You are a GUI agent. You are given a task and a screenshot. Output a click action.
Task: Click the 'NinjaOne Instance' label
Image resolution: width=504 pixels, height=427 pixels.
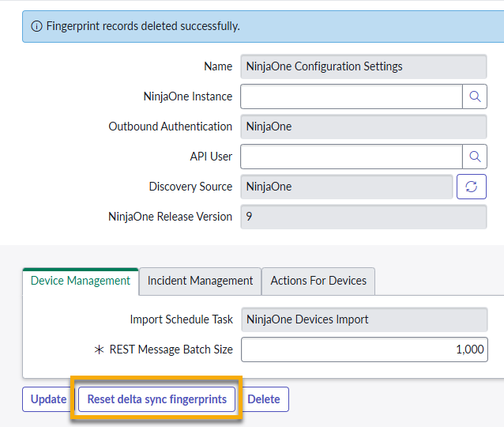coord(188,96)
